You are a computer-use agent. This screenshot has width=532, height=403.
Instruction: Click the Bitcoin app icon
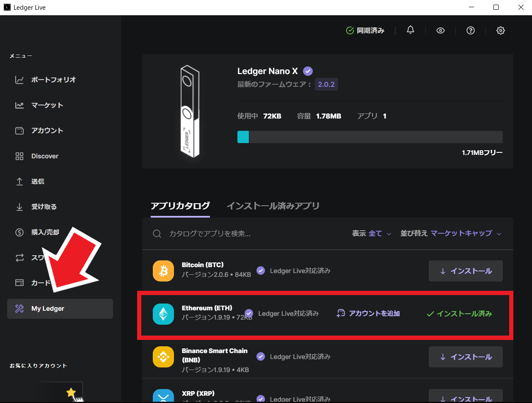163,271
